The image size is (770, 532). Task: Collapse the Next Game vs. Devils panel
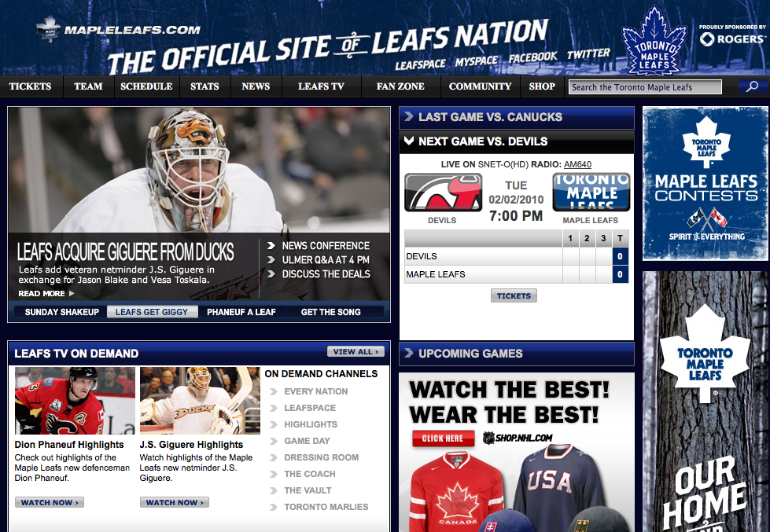click(x=517, y=141)
